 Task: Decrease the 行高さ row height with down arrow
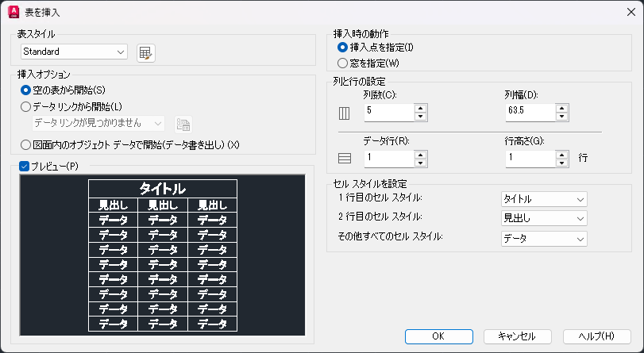(x=561, y=163)
